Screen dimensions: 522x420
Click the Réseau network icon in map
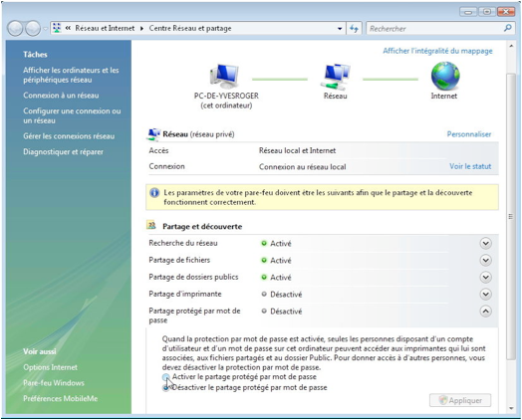336,77
